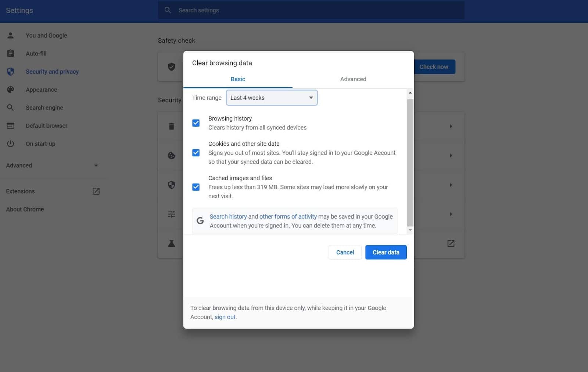Click the Google G logo in the dialog

[200, 220]
